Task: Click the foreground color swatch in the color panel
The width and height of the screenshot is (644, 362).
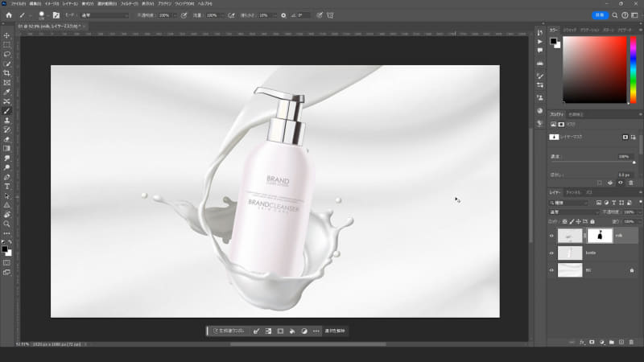Action: click(553, 41)
